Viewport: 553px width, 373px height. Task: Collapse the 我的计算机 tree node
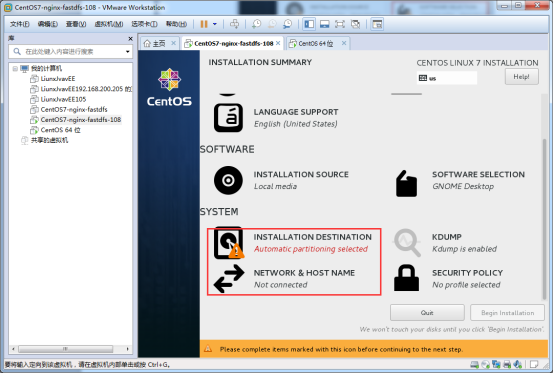point(15,68)
